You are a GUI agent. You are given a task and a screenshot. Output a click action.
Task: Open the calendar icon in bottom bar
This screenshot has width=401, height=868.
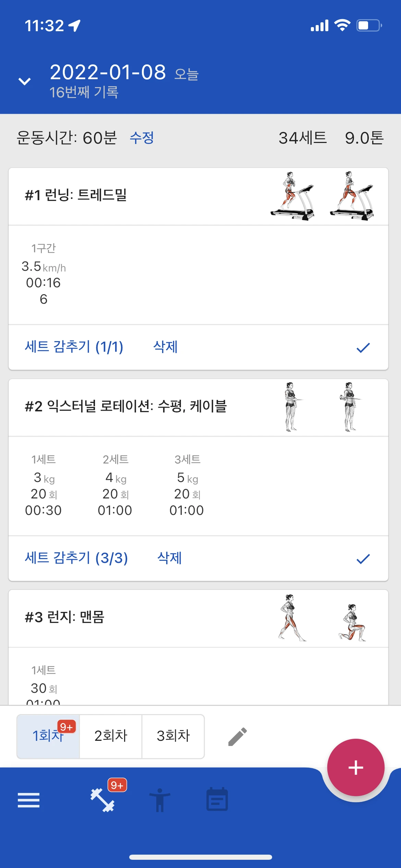pyautogui.click(x=217, y=799)
